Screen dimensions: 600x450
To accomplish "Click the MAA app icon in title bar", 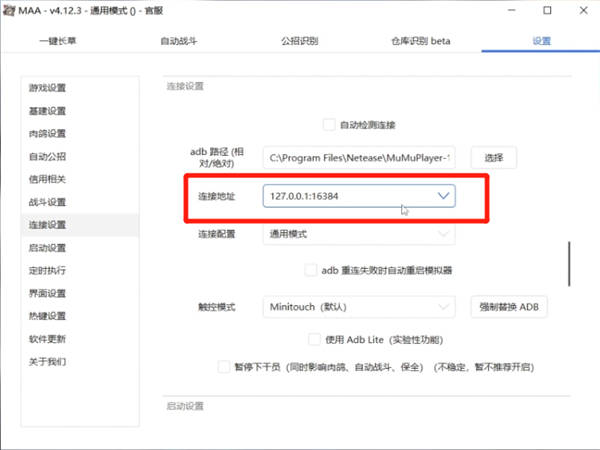I will click(x=11, y=11).
